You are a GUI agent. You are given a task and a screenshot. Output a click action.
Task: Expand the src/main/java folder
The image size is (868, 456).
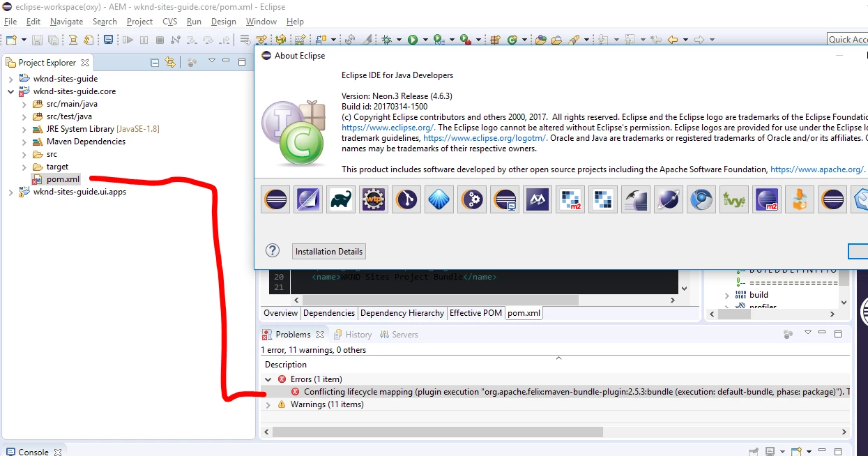24,104
